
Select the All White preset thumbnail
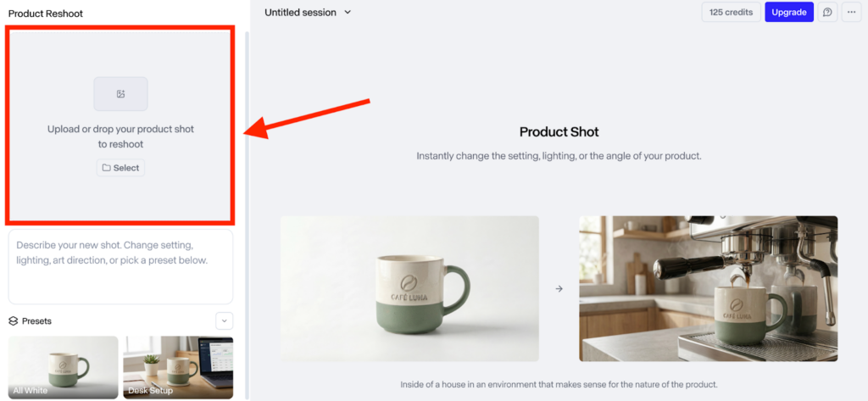point(63,367)
